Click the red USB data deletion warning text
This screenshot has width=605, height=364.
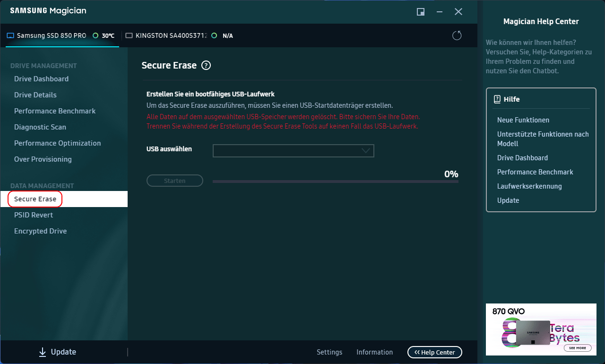pos(283,121)
